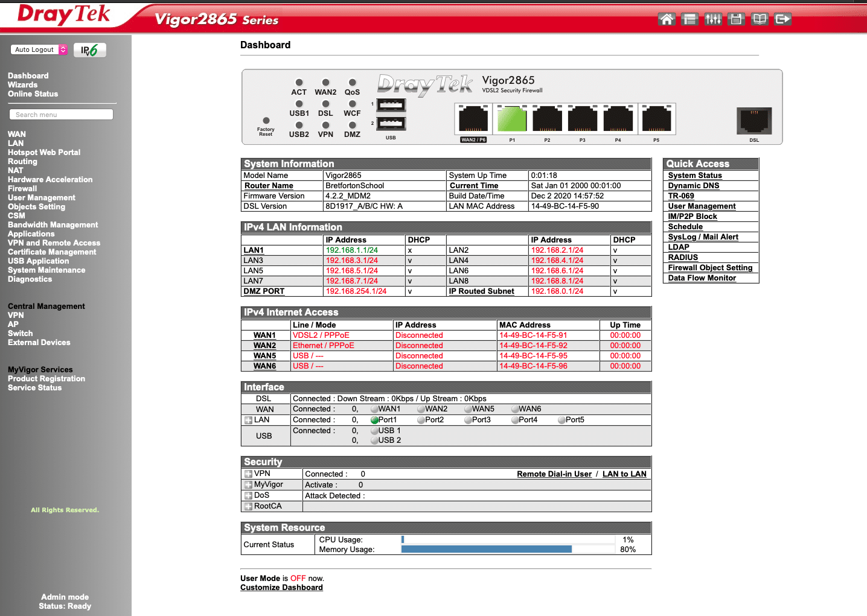Expand the DoS entry under Security

pyautogui.click(x=248, y=495)
